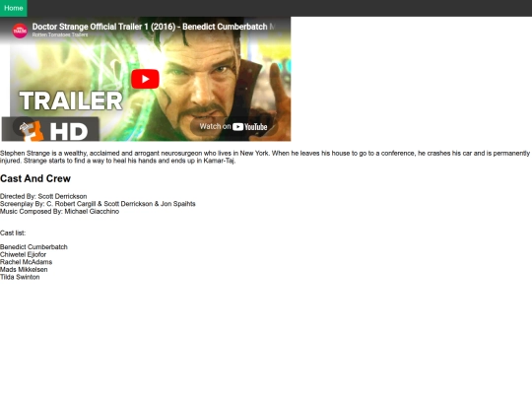Select the Rachel McAdams cast entry
The width and height of the screenshot is (532, 399).
click(27, 262)
